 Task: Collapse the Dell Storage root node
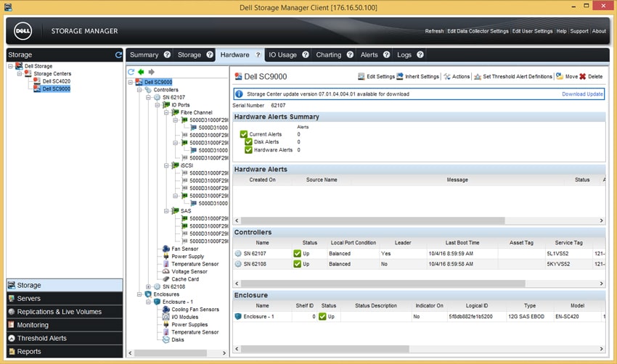pos(11,66)
